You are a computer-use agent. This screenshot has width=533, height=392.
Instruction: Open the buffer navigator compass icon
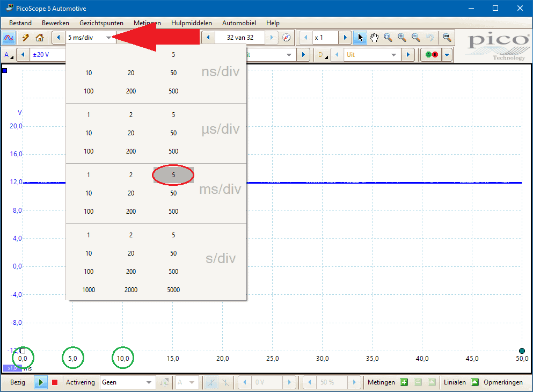click(287, 38)
